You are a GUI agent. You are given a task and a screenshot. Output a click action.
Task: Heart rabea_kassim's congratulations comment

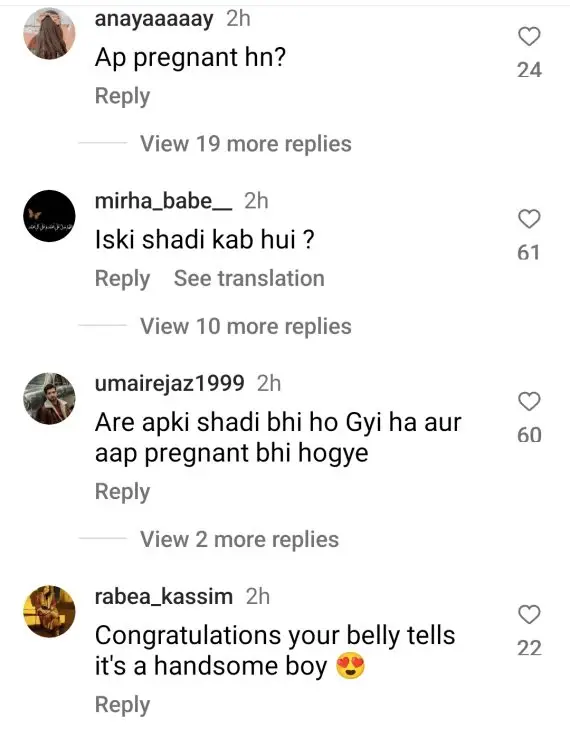pyautogui.click(x=529, y=615)
